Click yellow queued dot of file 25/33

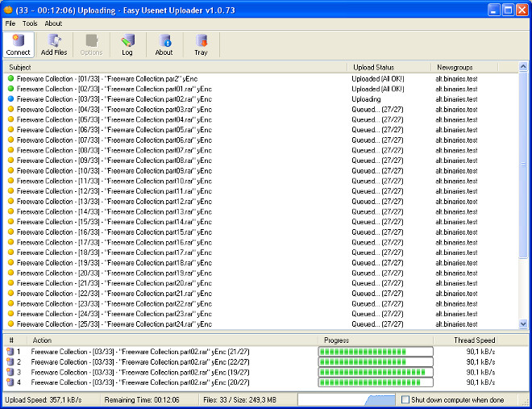[x=10, y=323]
